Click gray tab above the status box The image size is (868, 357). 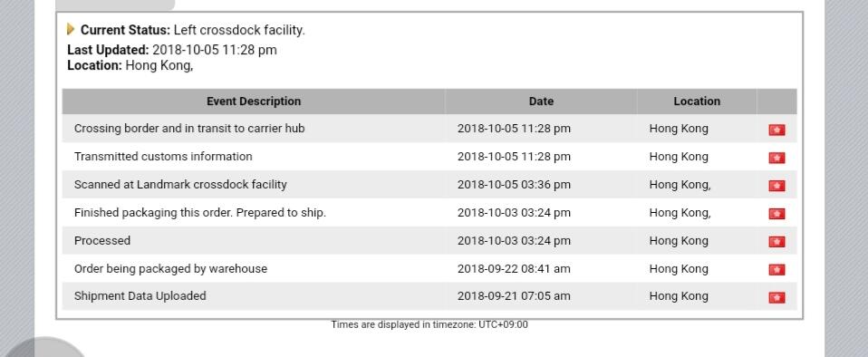coord(115,5)
